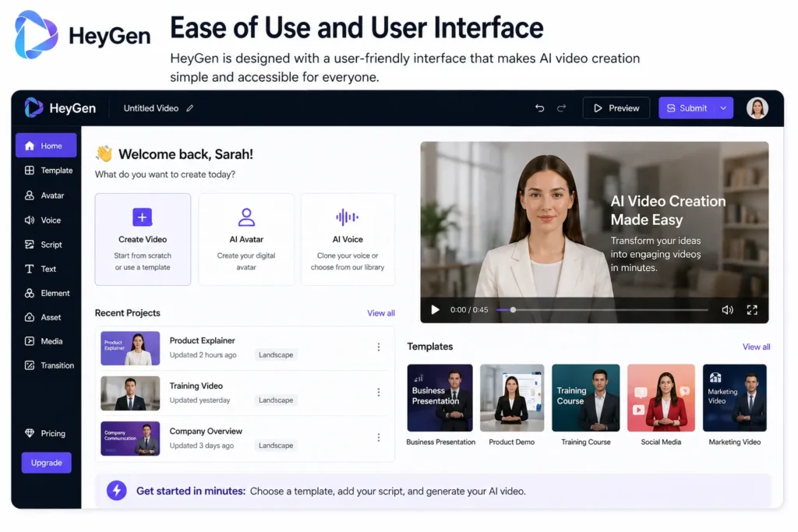798x532 pixels.
Task: Click the Template grid icon in the sidebar
Action: [x=30, y=171]
